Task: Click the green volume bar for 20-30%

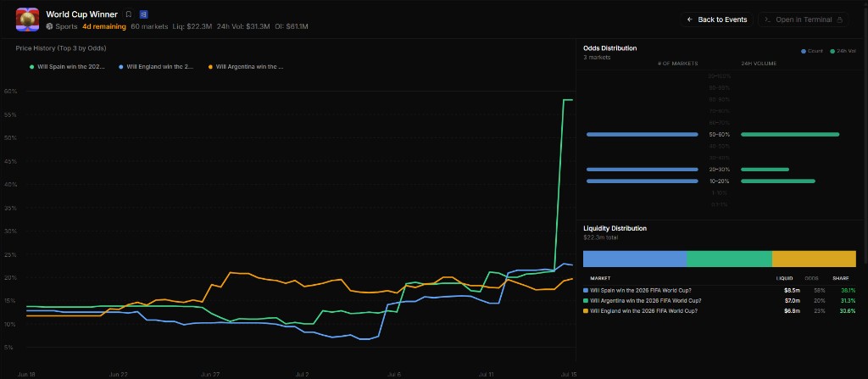Action: (x=765, y=170)
